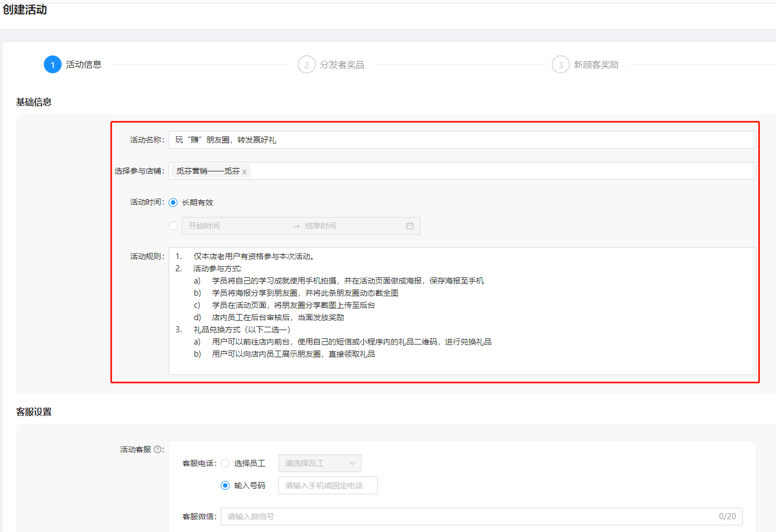Click inside the 客服微信 input box
The image size is (776, 532).
(x=388, y=516)
